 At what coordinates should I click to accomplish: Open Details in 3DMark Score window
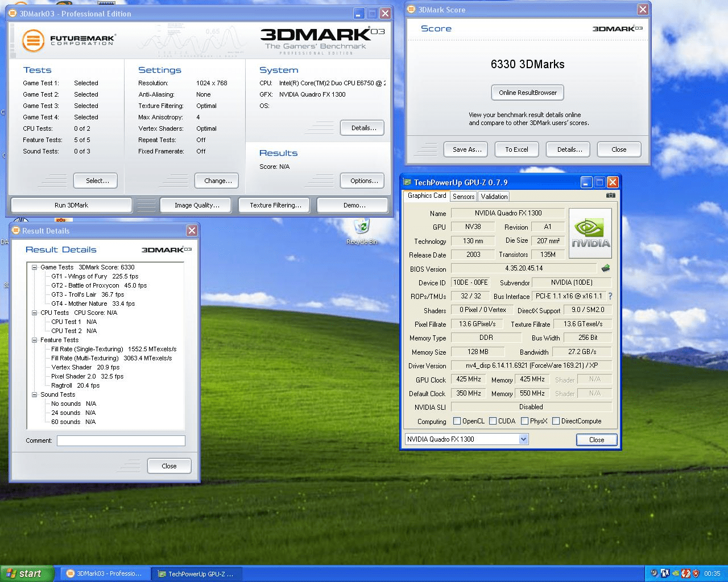[568, 149]
